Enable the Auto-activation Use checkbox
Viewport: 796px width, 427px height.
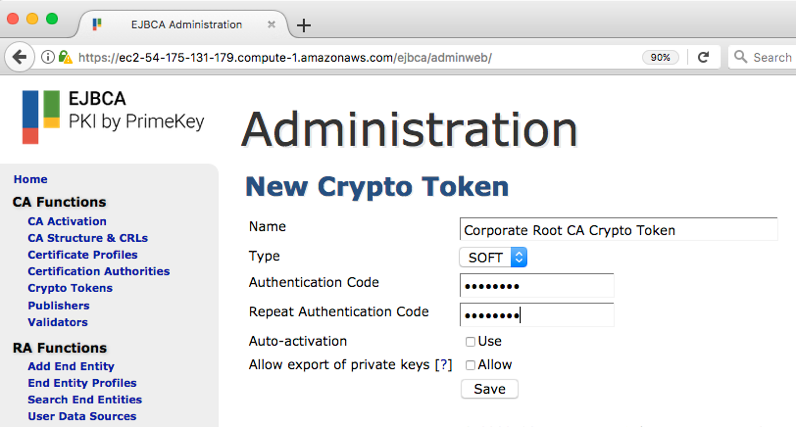click(470, 342)
